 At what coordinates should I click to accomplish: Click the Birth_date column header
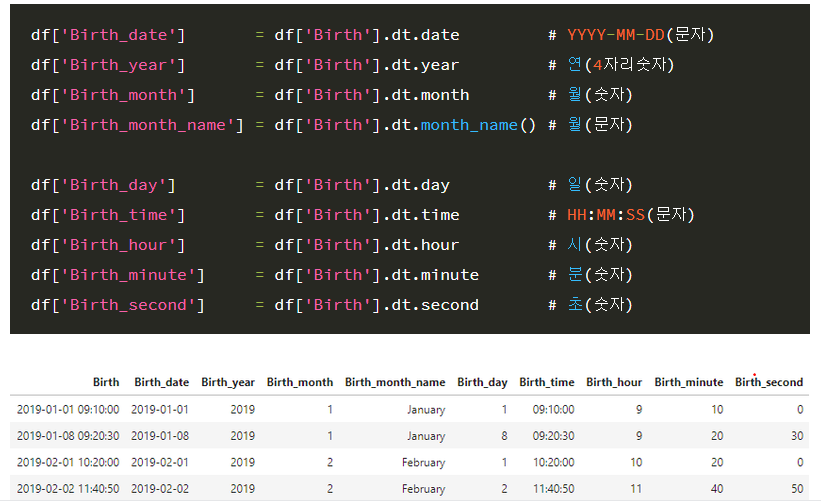161,383
